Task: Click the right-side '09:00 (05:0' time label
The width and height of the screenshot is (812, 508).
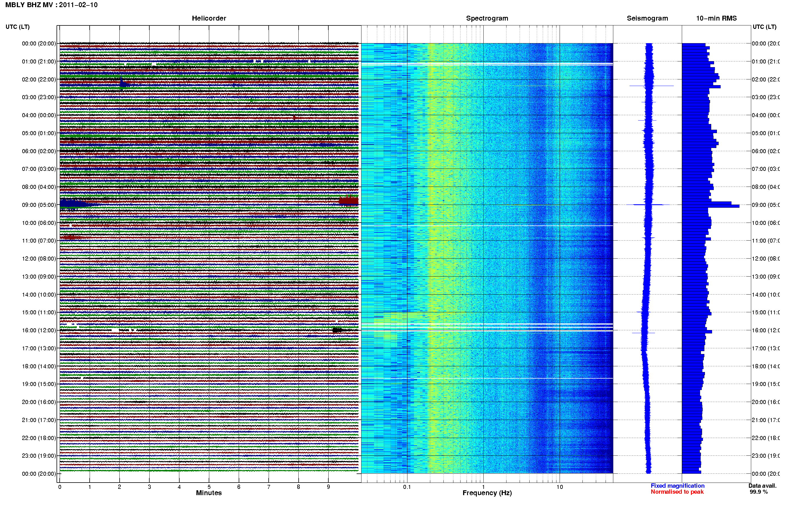Action: 766,205
